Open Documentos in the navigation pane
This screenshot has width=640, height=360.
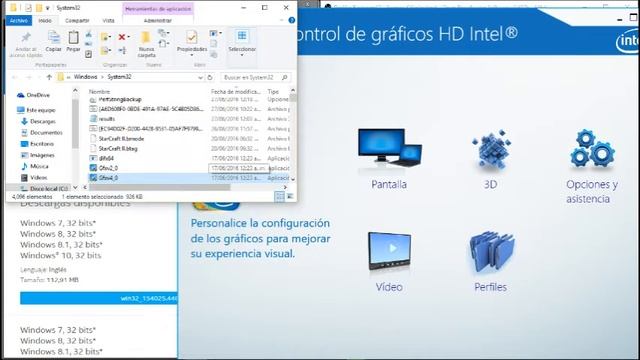pos(42,133)
